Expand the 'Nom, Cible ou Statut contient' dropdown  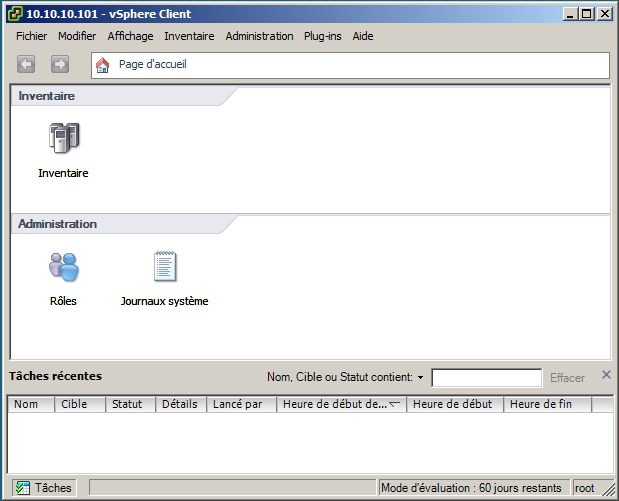(420, 377)
